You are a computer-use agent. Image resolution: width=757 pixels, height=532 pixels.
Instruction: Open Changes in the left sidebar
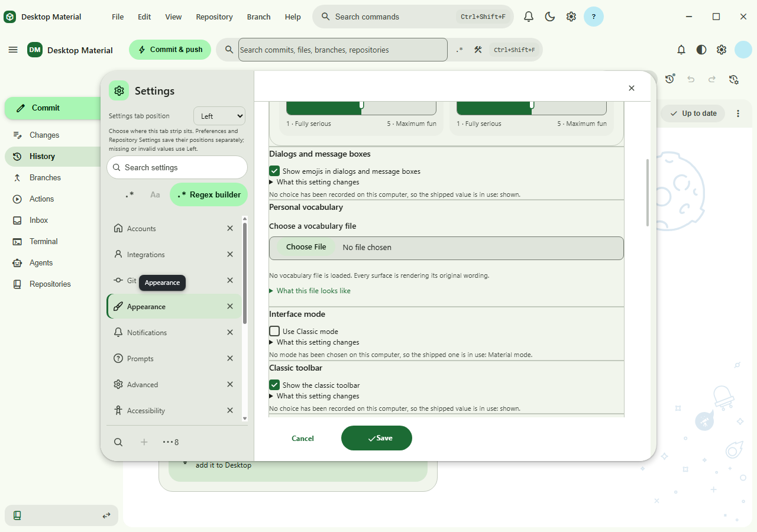coord(53,135)
